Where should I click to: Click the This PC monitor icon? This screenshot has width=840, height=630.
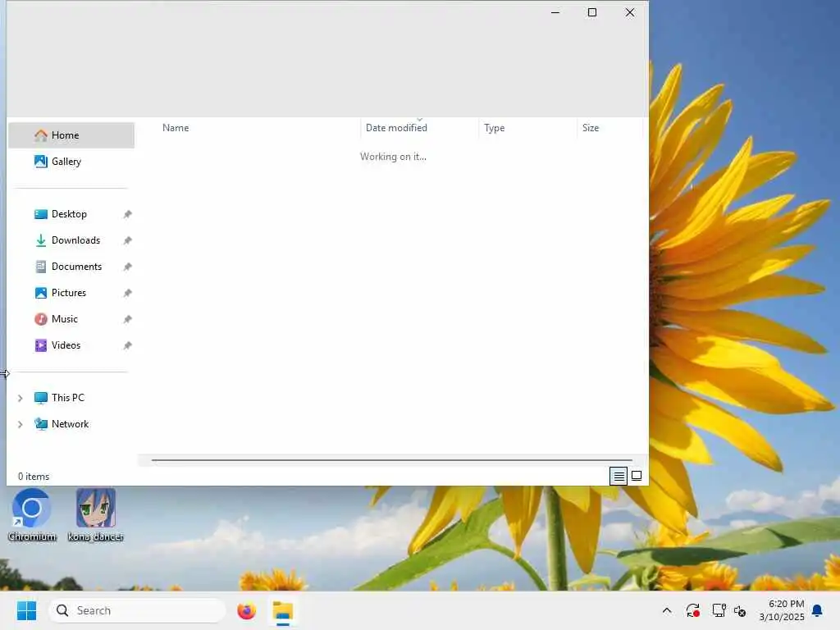(41, 398)
